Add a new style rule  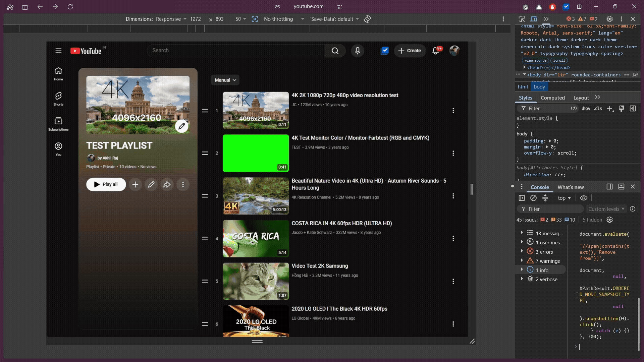[610, 109]
